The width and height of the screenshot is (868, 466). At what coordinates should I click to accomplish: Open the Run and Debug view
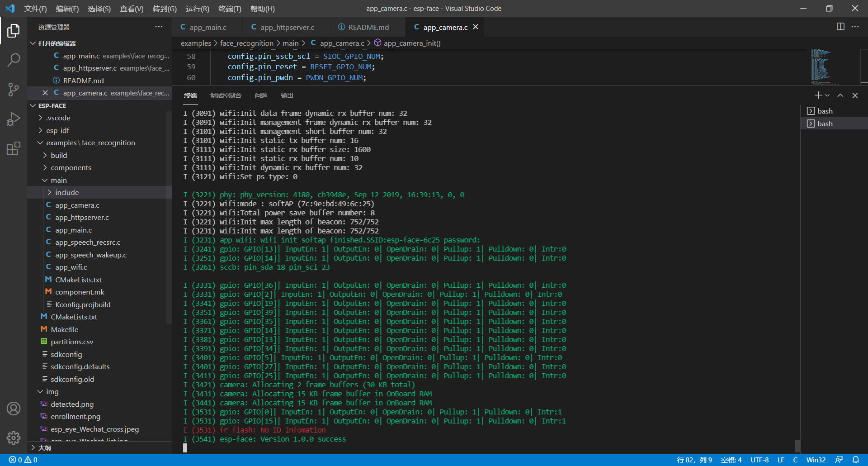click(14, 119)
